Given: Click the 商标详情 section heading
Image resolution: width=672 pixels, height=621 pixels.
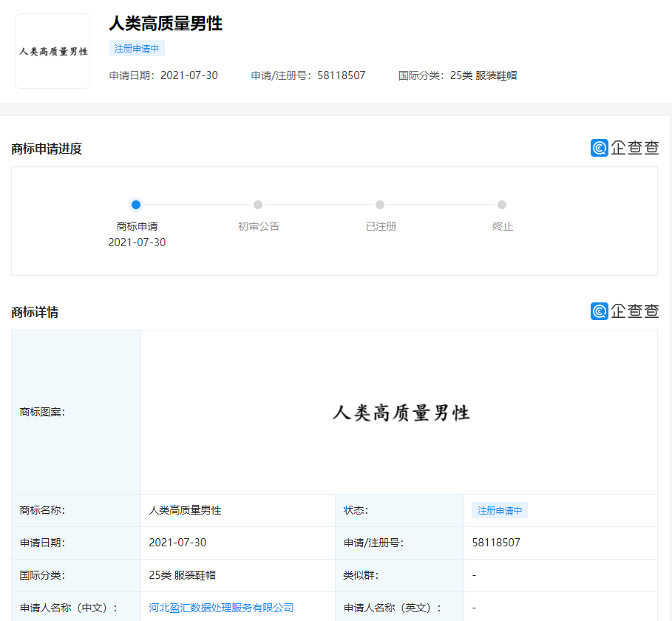Looking at the screenshot, I should click(35, 313).
